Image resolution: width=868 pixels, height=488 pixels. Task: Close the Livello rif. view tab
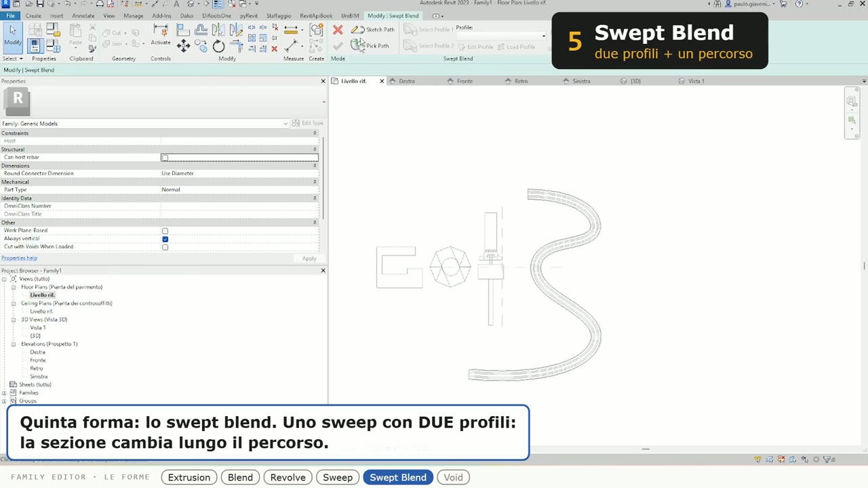(382, 81)
